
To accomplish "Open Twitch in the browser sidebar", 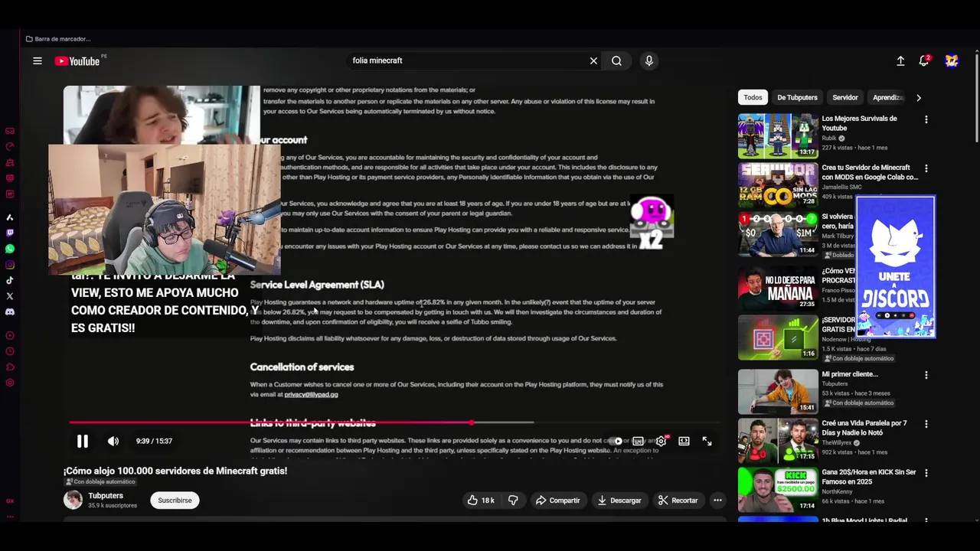I will pos(10,233).
